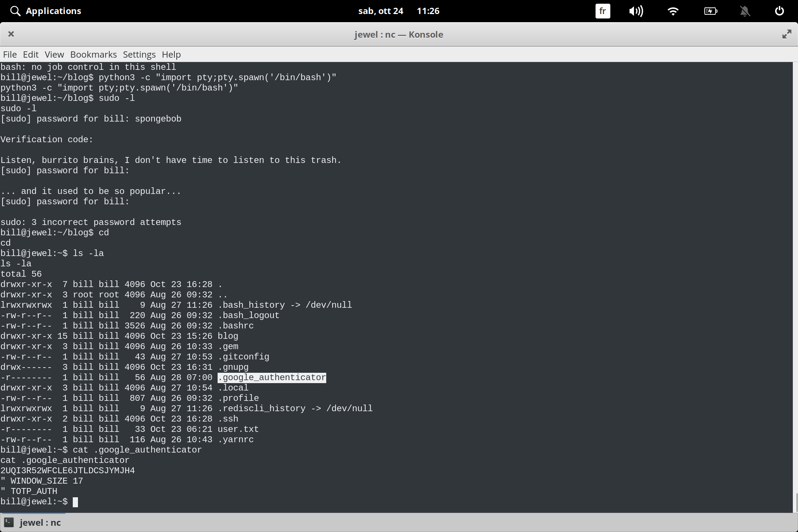Open the power menu
The height and width of the screenshot is (532, 798).
(780, 11)
